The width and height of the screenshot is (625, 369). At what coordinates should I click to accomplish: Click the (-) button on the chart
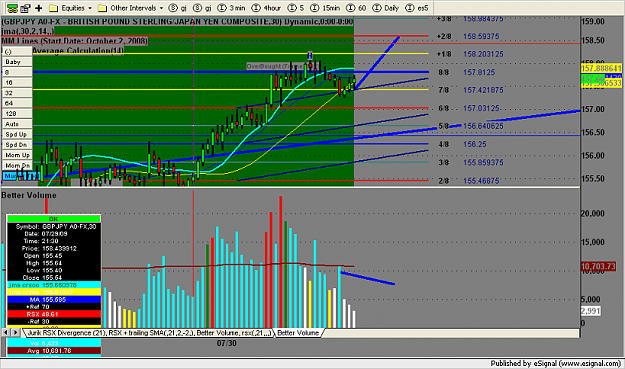point(17,51)
